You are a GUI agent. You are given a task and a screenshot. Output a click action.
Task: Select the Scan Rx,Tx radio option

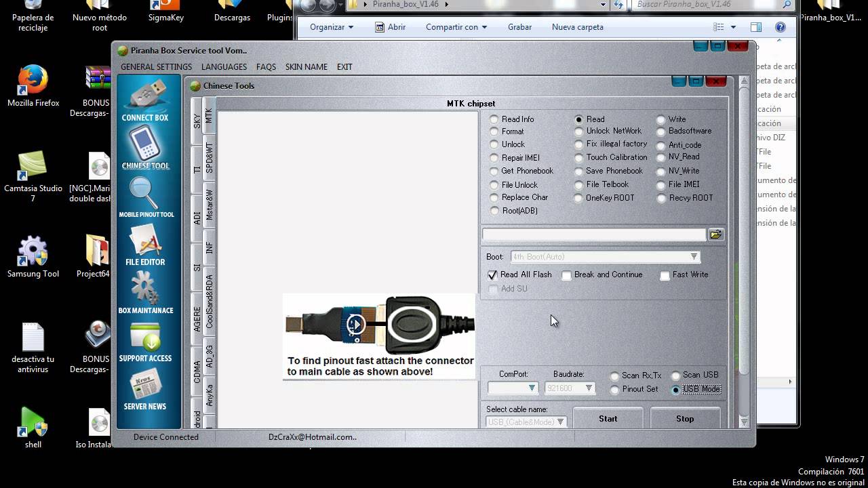click(614, 375)
